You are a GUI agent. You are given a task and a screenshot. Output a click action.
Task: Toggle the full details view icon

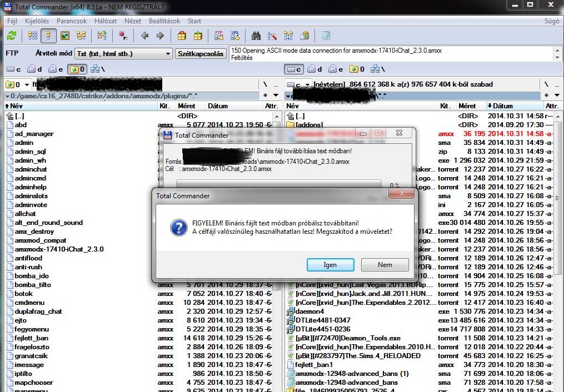coord(48,36)
